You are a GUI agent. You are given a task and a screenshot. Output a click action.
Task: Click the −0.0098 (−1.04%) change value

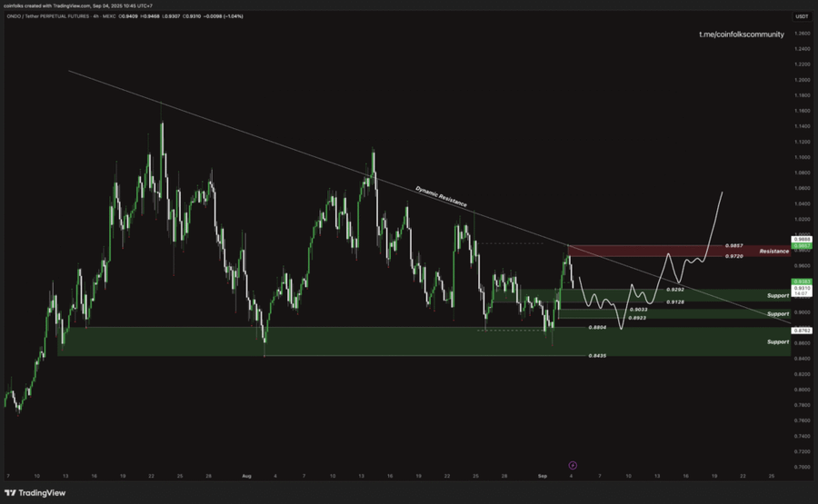tap(224, 16)
